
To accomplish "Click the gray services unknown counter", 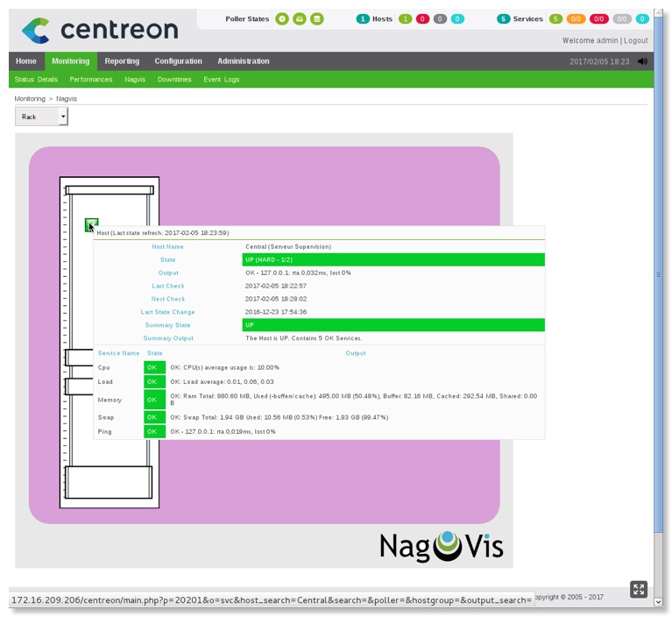I will pyautogui.click(x=622, y=19).
